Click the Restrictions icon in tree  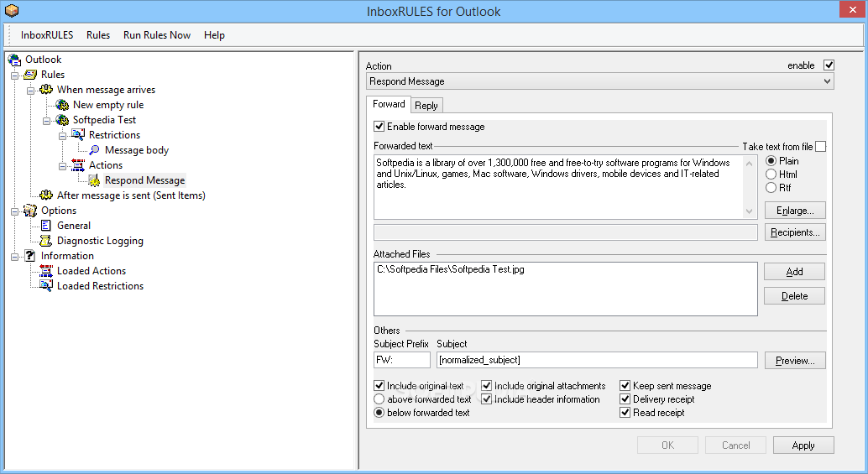(x=78, y=135)
